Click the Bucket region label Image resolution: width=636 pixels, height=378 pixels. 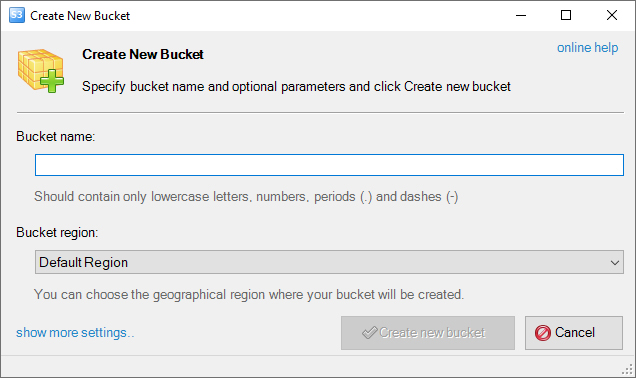point(57,233)
